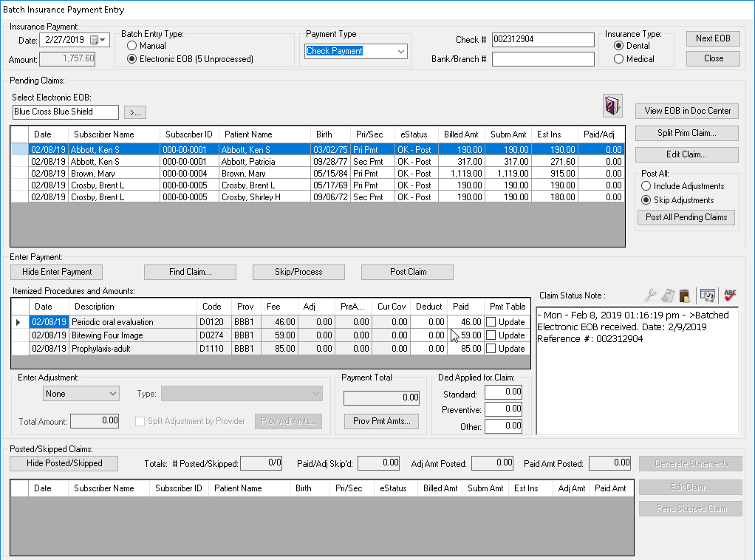Open the calendar picker in the Date field
755x560 pixels.
pos(94,40)
